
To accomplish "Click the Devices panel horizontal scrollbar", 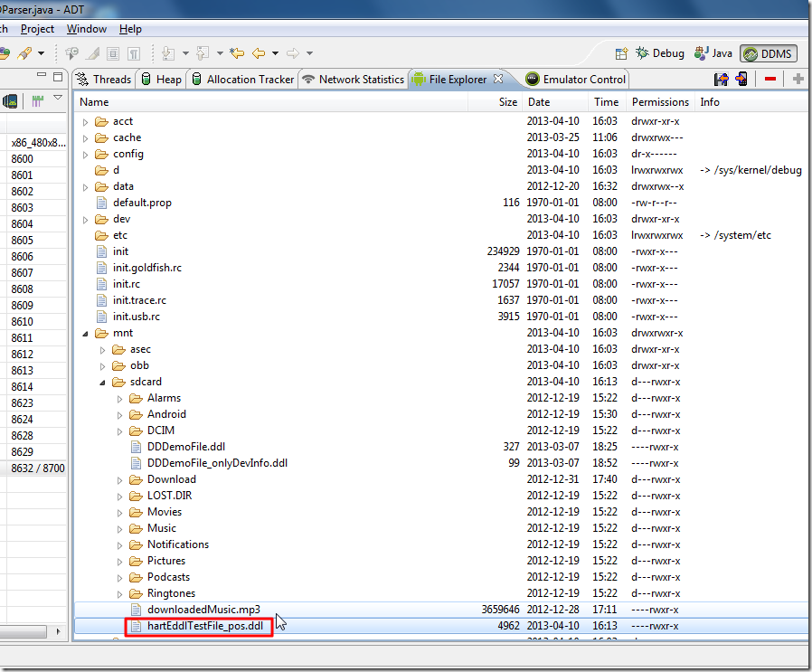I will [x=24, y=632].
